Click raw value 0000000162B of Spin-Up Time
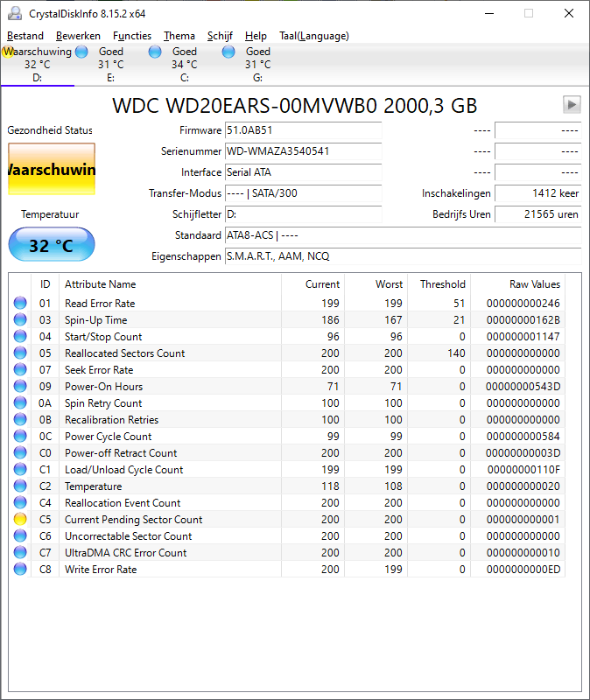 pos(523,320)
